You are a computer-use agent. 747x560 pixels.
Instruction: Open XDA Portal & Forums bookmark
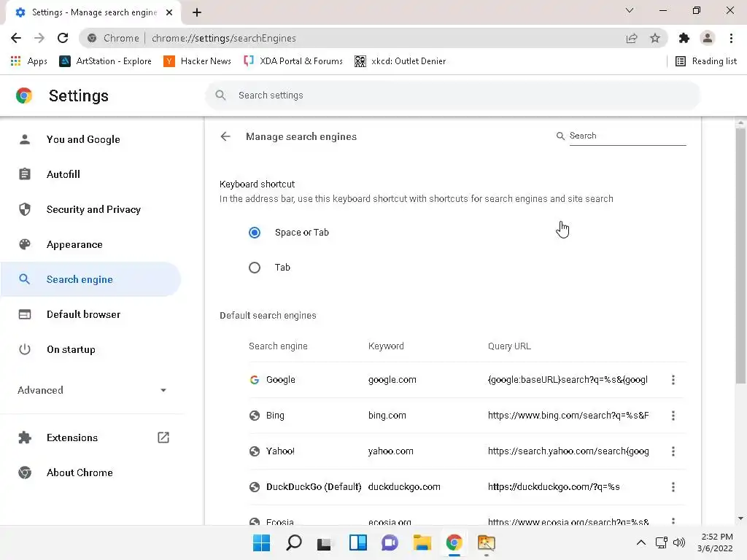coord(293,61)
